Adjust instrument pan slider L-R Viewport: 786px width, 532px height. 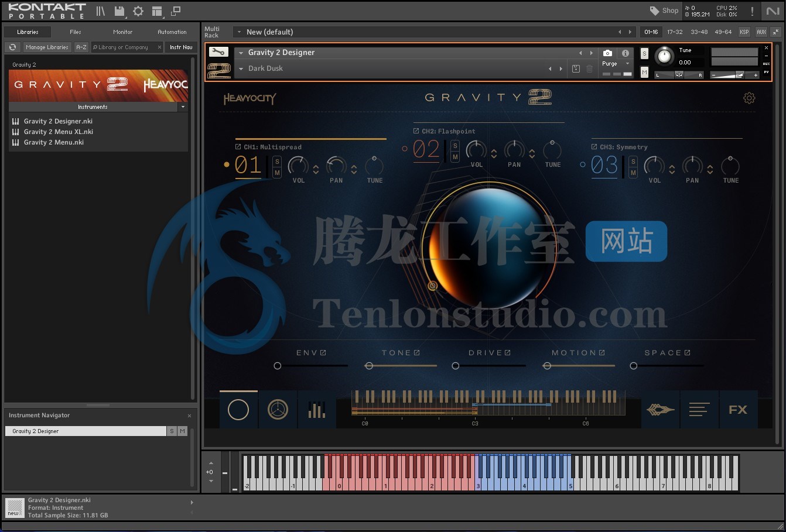coord(679,74)
